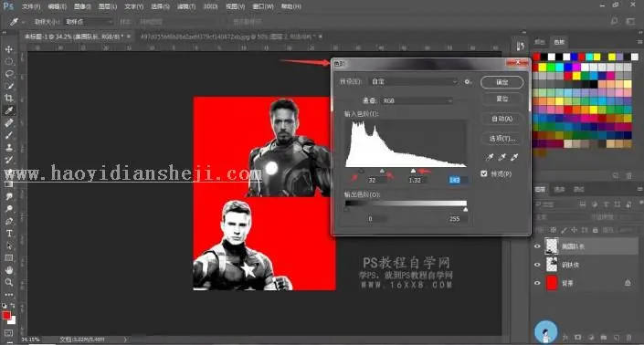Select the History Brush tool

pos(8,160)
